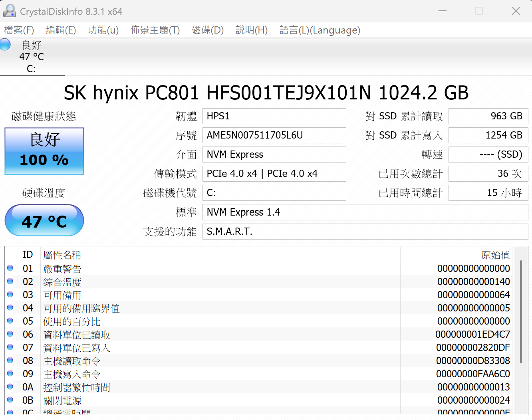Click the 良好 100 % health status button

(x=44, y=151)
